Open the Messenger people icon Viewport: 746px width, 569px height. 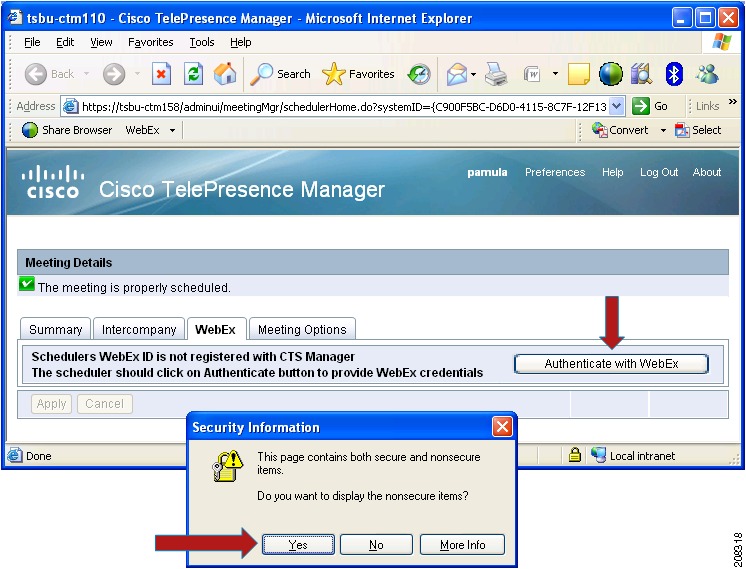[x=707, y=74]
